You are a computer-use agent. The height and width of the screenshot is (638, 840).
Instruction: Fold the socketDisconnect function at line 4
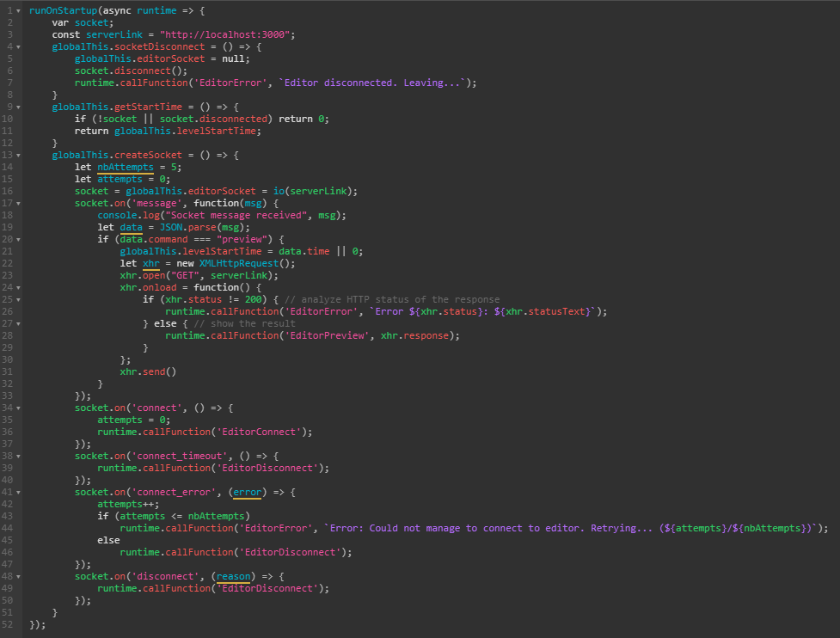tap(19, 47)
